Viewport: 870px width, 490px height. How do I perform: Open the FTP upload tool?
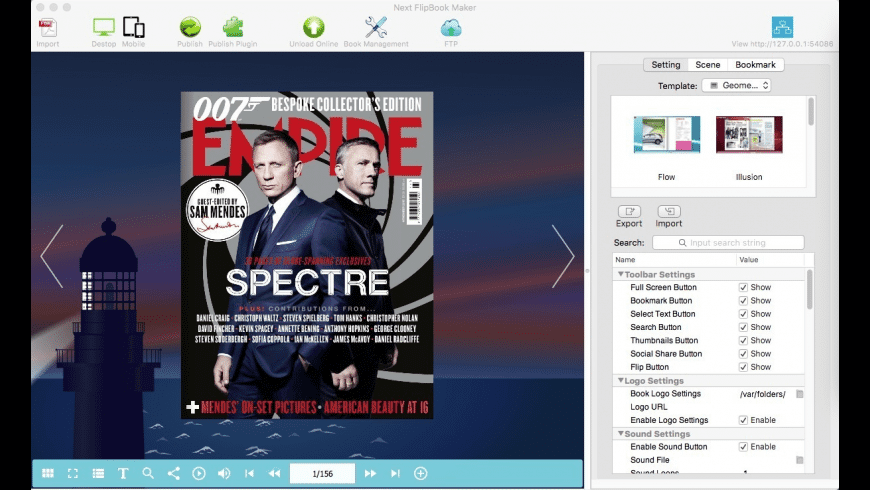451,28
